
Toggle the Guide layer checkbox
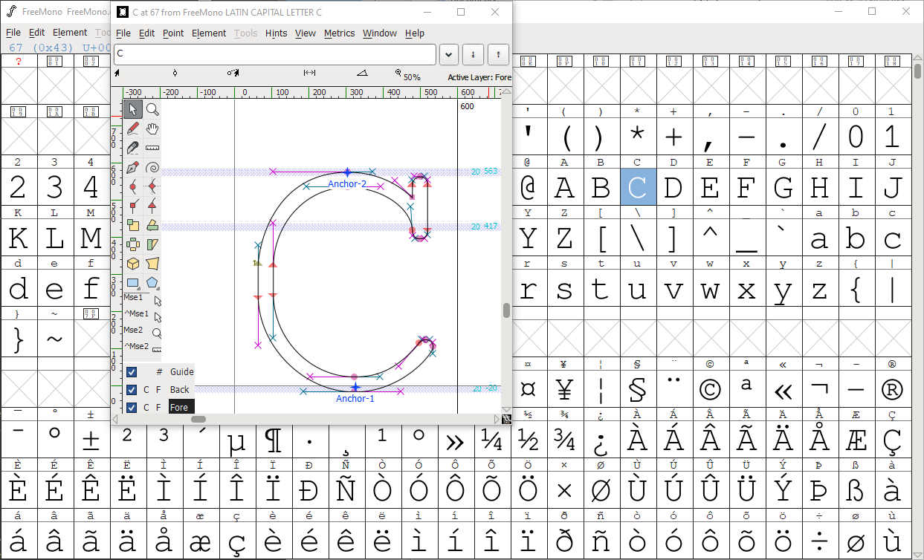[x=132, y=371]
